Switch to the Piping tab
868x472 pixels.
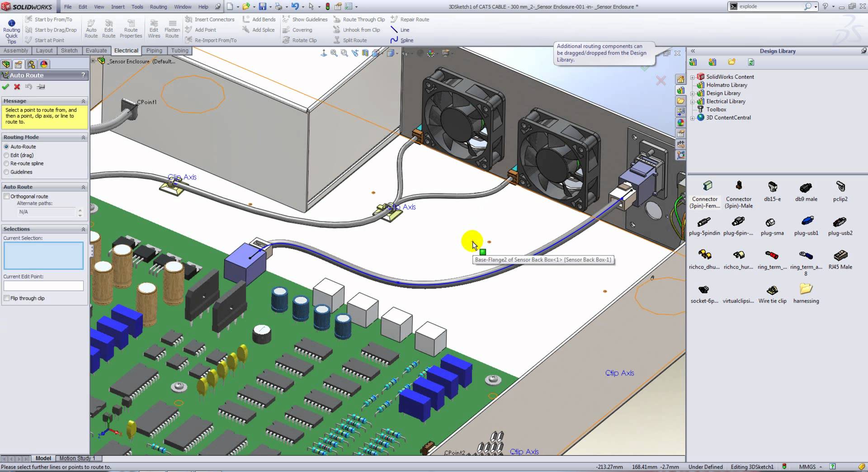pyautogui.click(x=154, y=51)
